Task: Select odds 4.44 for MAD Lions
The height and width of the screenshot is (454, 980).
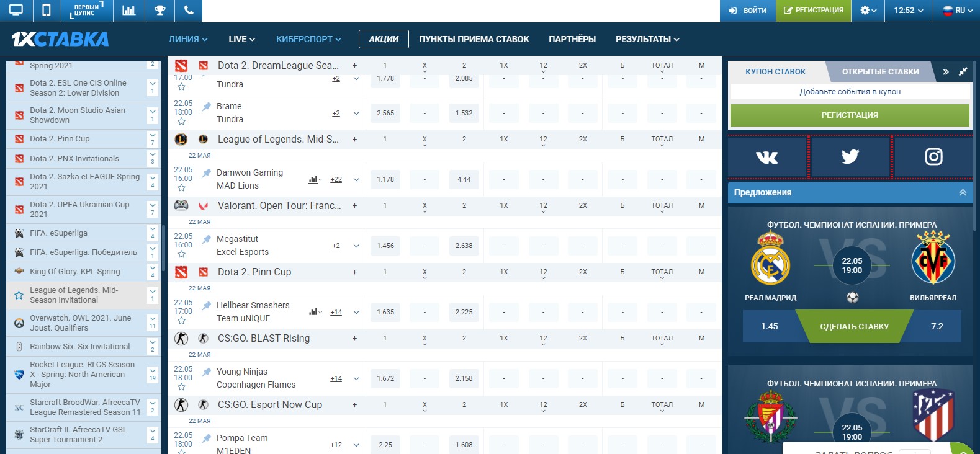Action: [464, 180]
